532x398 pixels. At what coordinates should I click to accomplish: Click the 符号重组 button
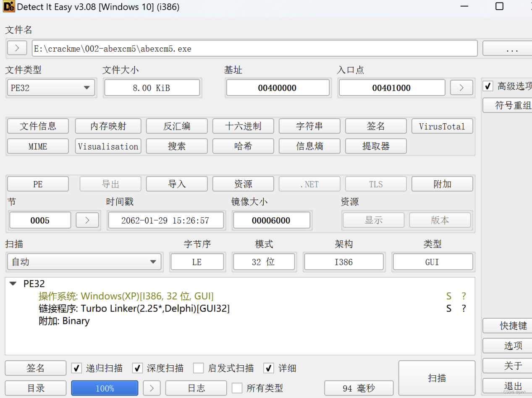[507, 105]
